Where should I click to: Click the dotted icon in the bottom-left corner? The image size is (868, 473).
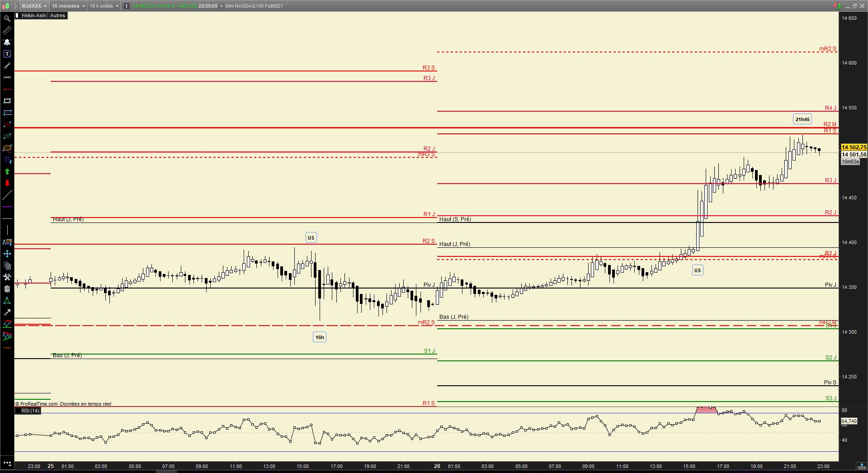7,464
